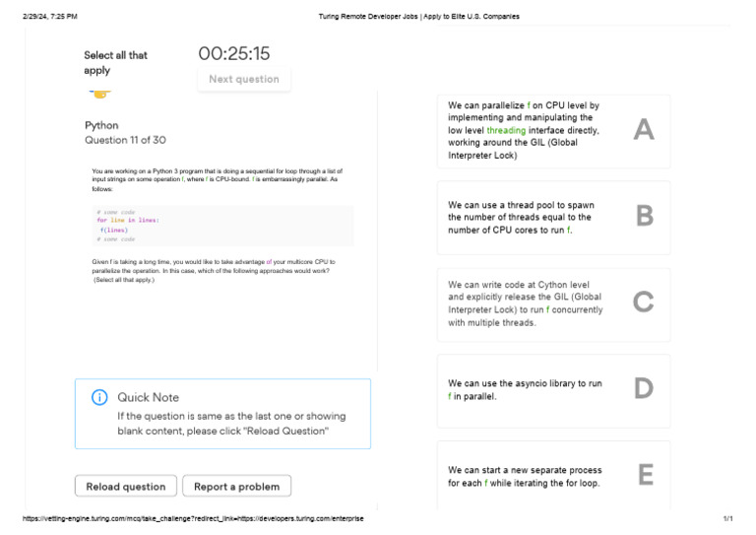The image size is (756, 535).
Task: Click the green threading word in option A
Action: pos(506,130)
